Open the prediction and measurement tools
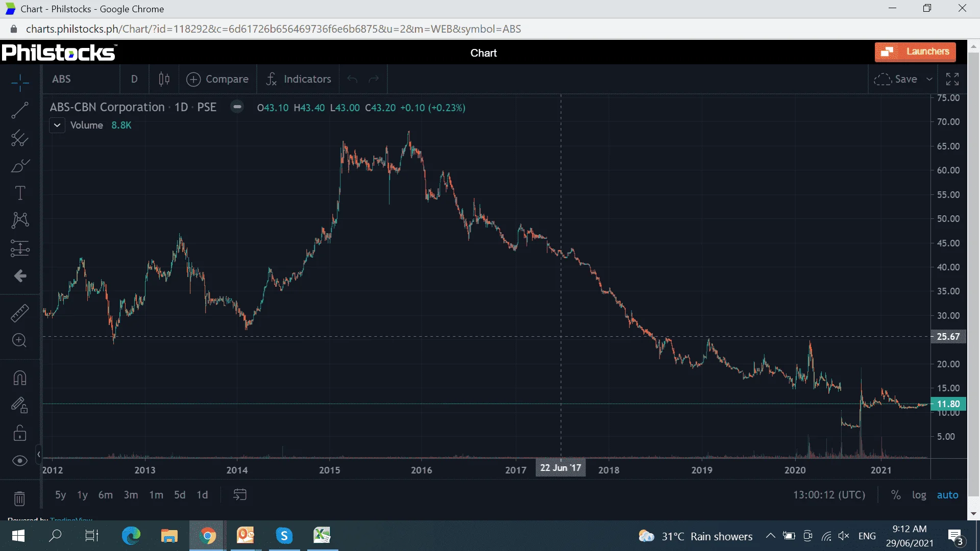 [x=20, y=248]
